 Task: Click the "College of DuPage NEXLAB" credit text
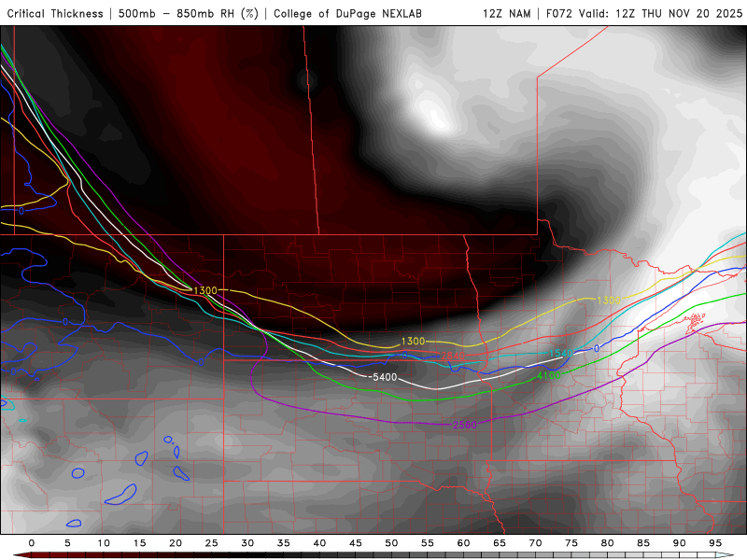tap(347, 14)
